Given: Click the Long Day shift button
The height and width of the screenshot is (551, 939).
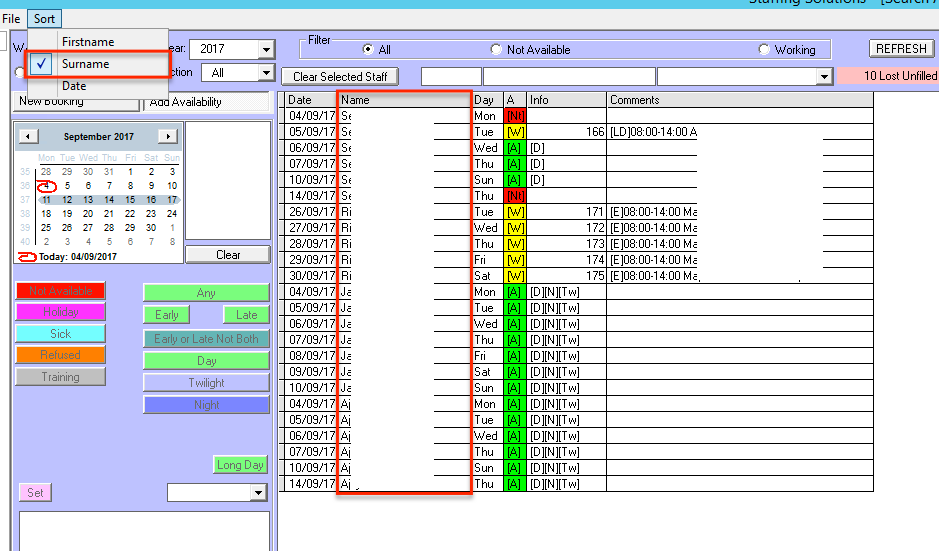Looking at the screenshot, I should 240,465.
